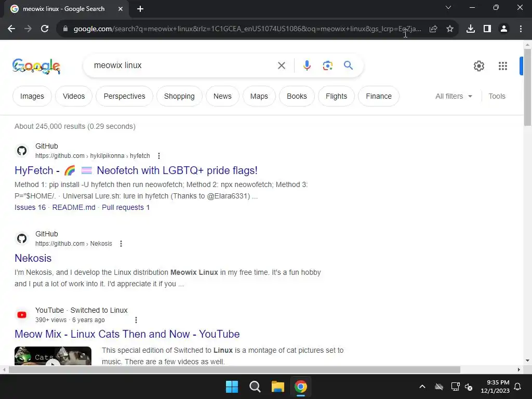Show Maps results
This screenshot has height=399, width=532.
tap(259, 96)
